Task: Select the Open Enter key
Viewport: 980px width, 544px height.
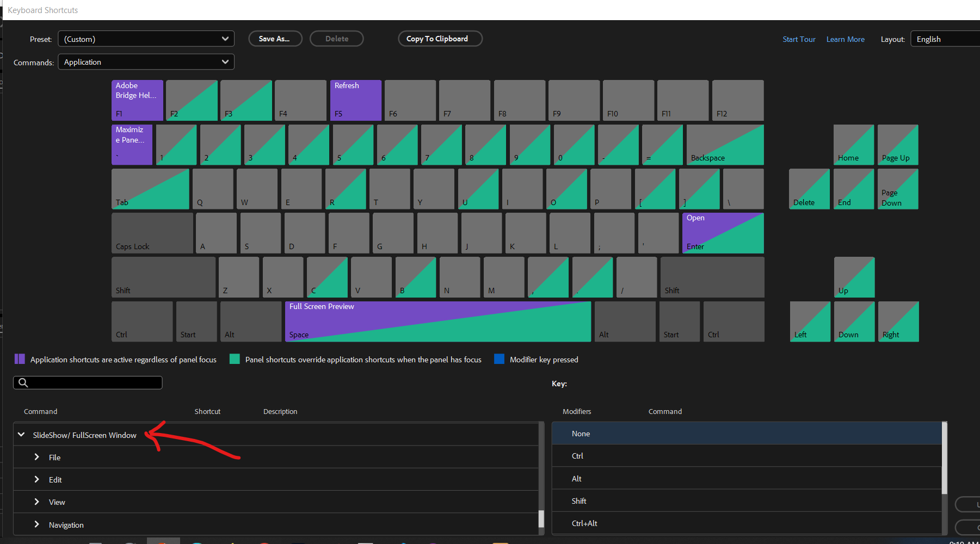Action: [x=722, y=233]
